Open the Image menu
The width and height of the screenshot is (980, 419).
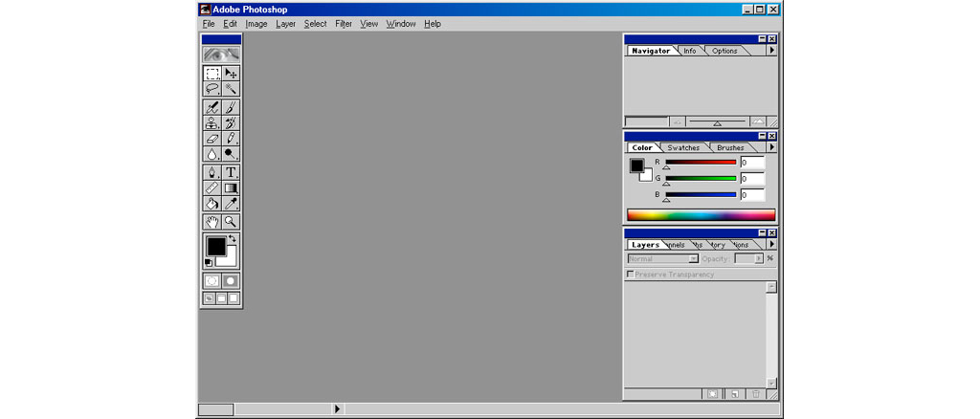[256, 24]
